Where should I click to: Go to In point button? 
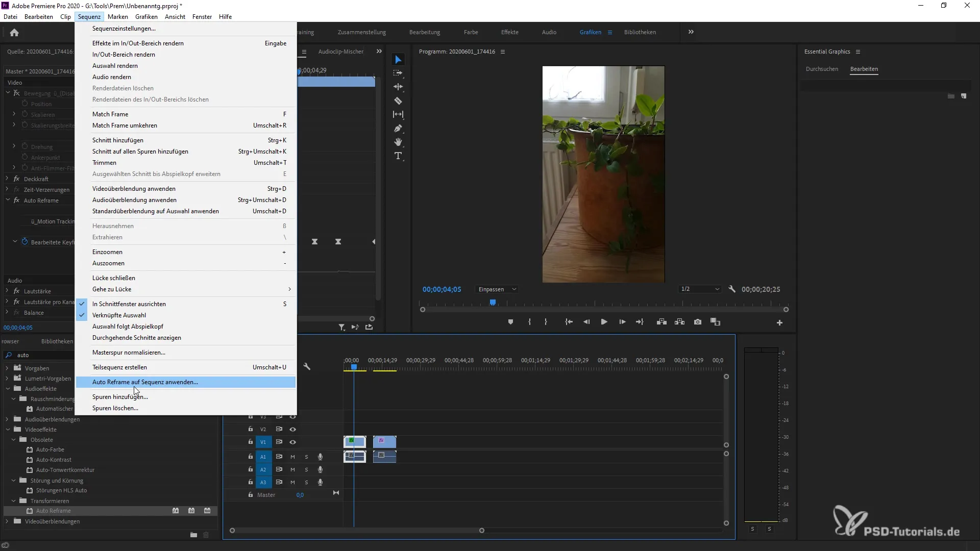click(569, 322)
